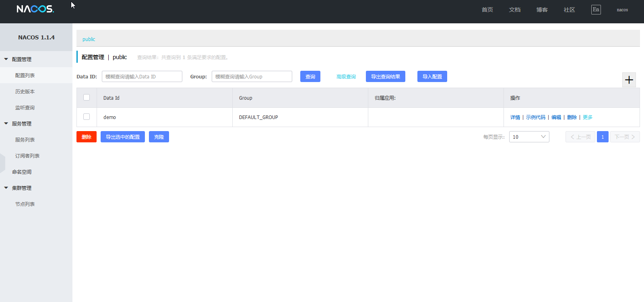Open 社区 in top navigation
The image size is (644, 302).
[x=570, y=10]
